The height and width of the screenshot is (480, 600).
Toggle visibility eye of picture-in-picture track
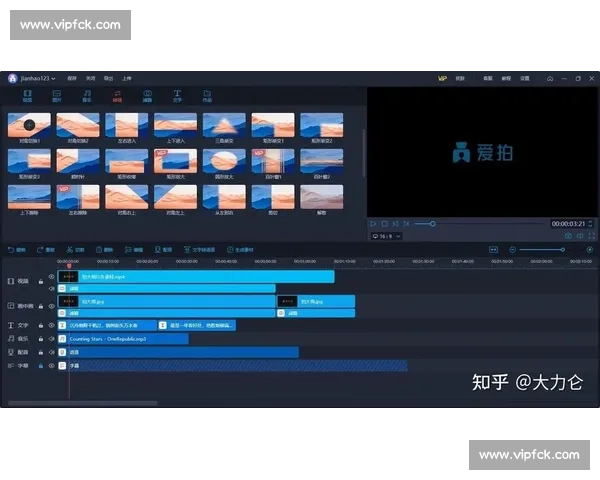(x=51, y=306)
